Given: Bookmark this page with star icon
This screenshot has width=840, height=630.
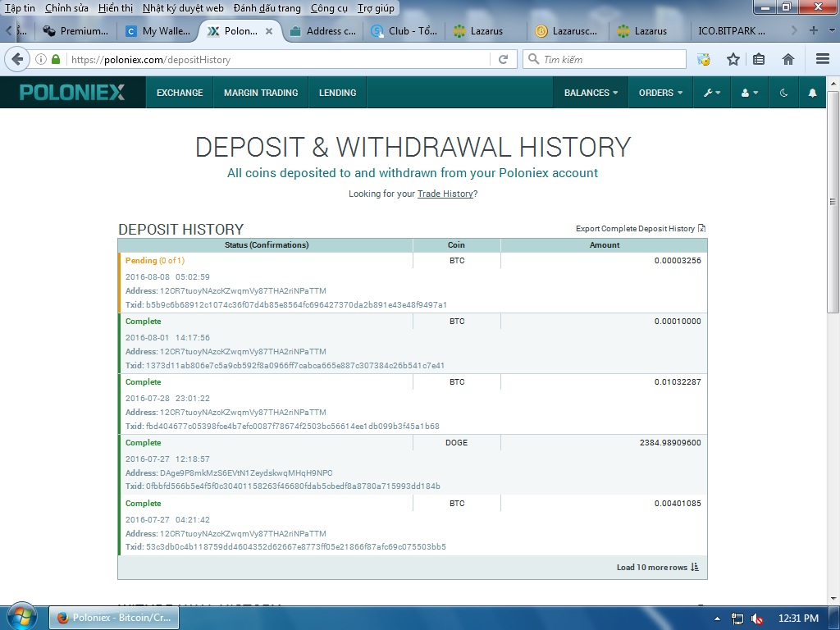Looking at the screenshot, I should click(x=733, y=59).
